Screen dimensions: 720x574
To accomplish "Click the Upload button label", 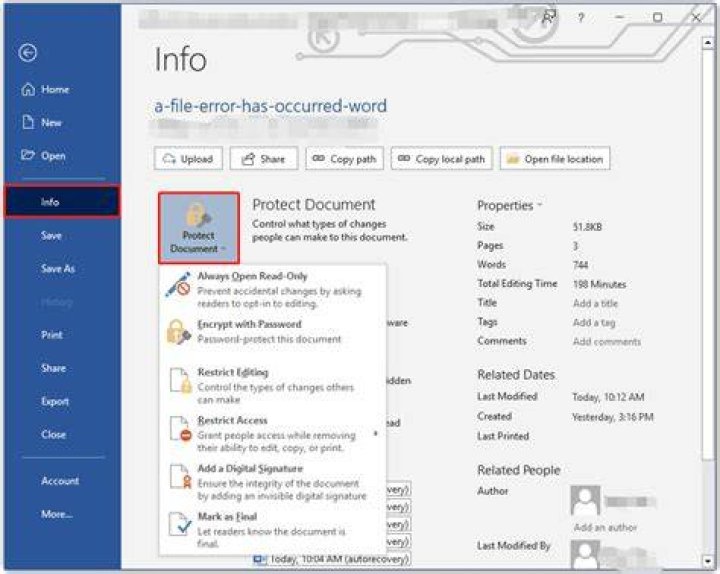I will tap(197, 159).
